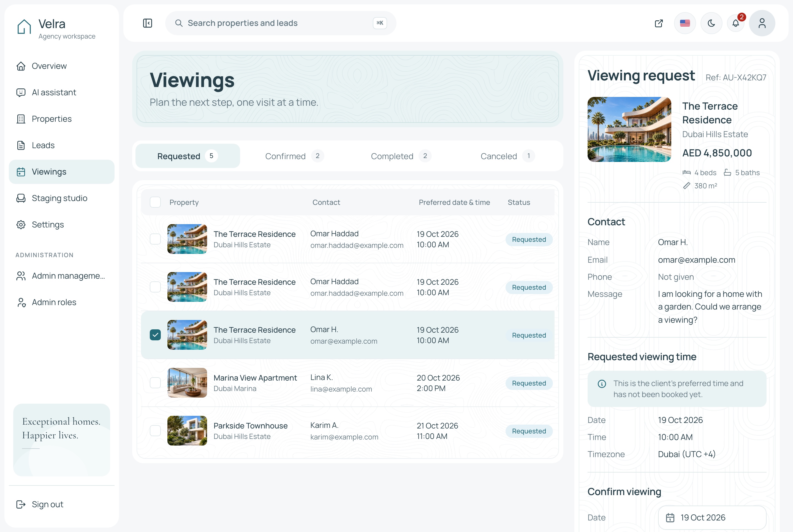Open Admin management page
Screen dimensions: 793x532
tap(62, 276)
